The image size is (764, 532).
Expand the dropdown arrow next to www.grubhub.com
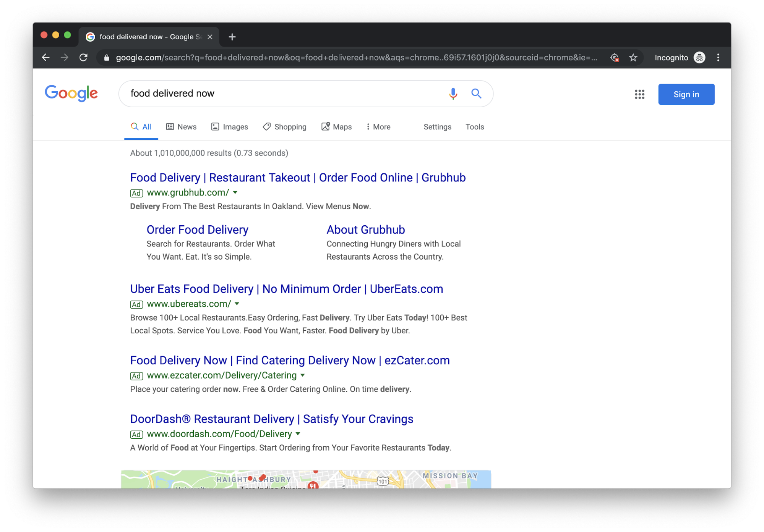(x=235, y=192)
